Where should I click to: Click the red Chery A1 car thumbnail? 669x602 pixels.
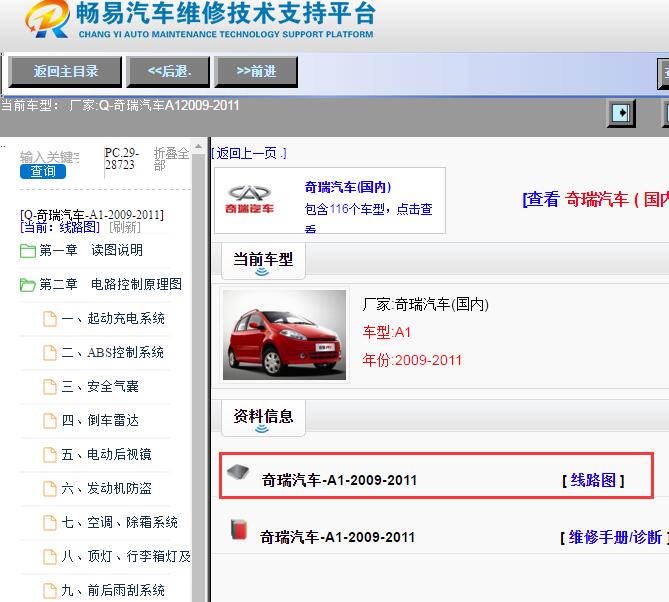tap(285, 335)
